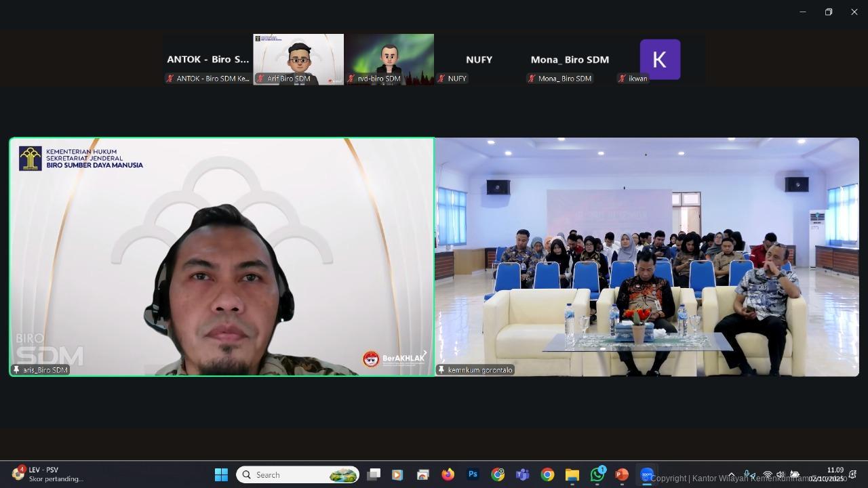The width and height of the screenshot is (868, 488).
Task: Select the Arif Biro SDM participant thumbnail
Action: tap(298, 59)
